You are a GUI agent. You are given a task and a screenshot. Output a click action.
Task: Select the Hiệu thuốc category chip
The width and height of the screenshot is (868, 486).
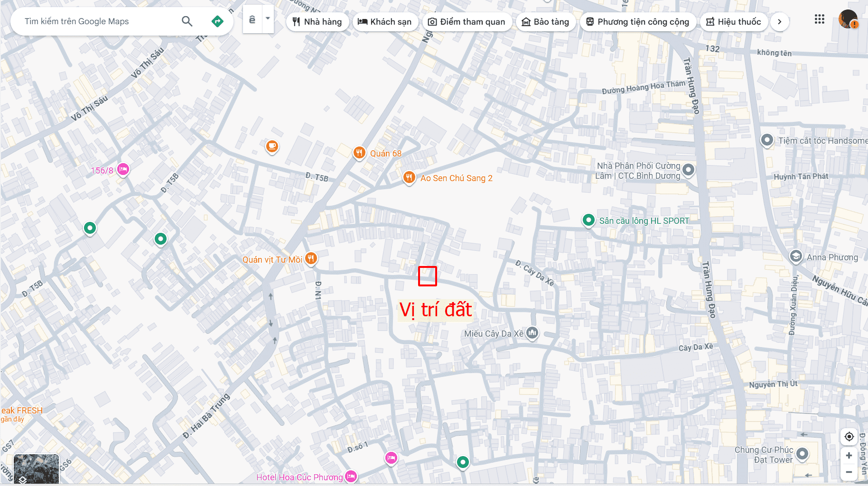[x=734, y=22]
